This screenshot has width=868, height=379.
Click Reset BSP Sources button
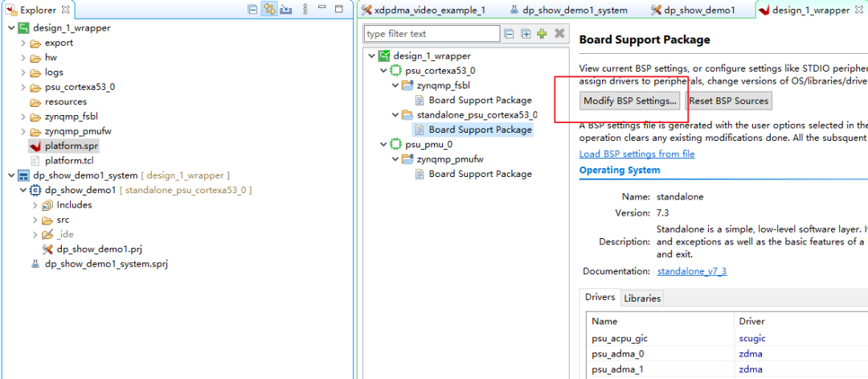[x=729, y=101]
